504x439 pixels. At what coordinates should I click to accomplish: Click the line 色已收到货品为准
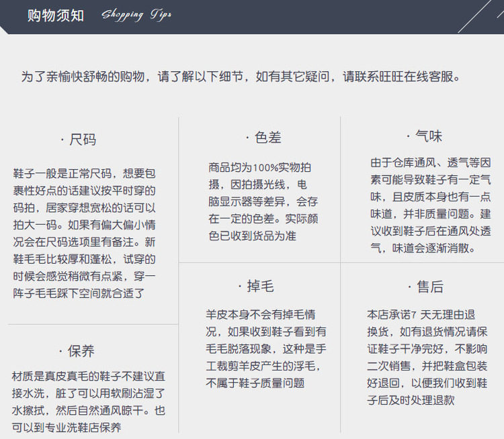(x=252, y=236)
